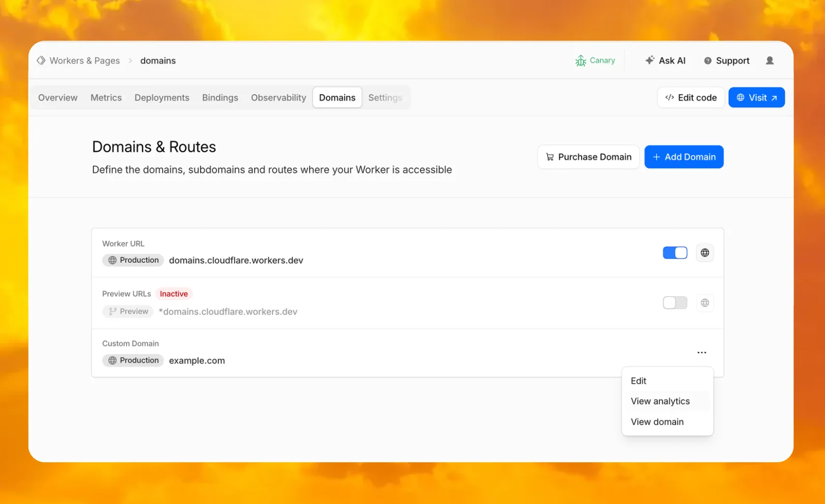Click globe icon beside Preview URLs toggle
Image resolution: width=825 pixels, height=504 pixels.
pyautogui.click(x=705, y=303)
